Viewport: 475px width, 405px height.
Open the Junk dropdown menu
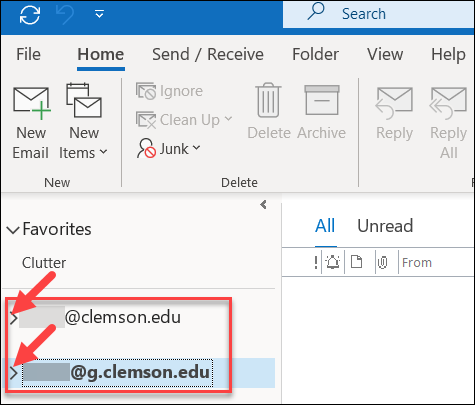(x=169, y=149)
